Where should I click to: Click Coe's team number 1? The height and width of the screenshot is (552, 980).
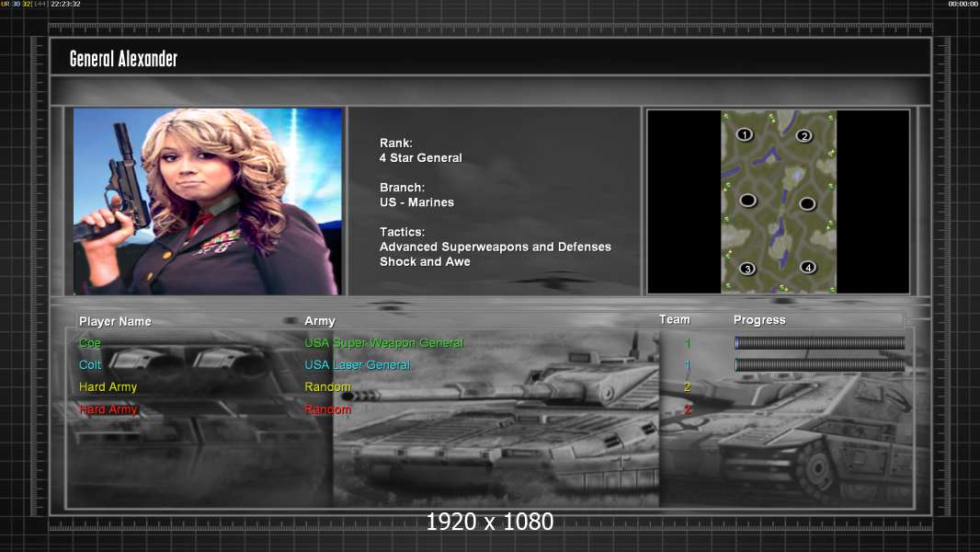[x=688, y=343]
